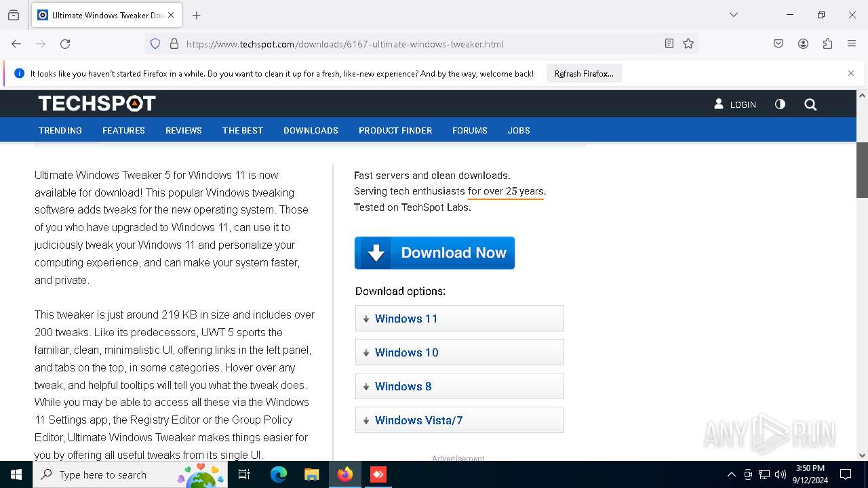Screen dimensions: 868x488
Task: Open the JOBS menu item
Action: [x=519, y=130]
